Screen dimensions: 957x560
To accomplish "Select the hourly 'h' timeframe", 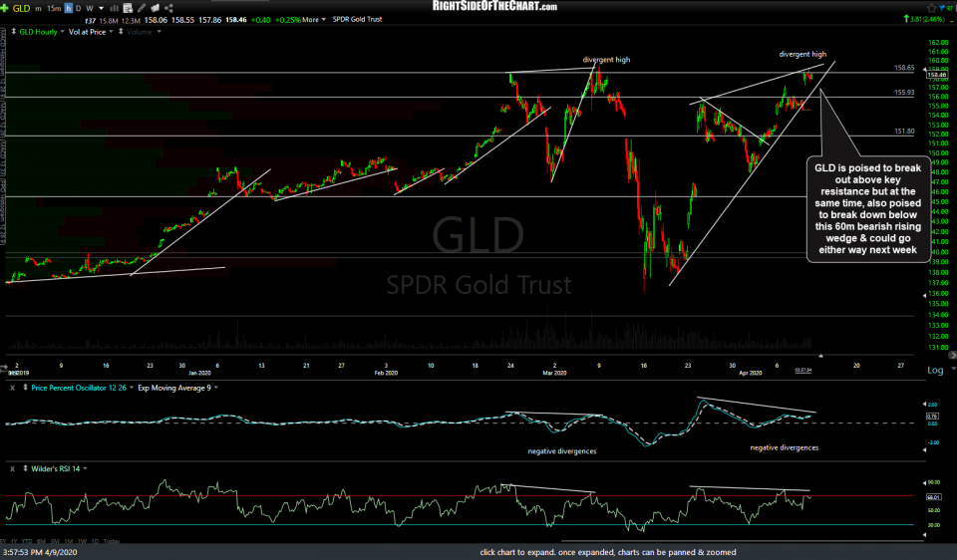I will pos(69,9).
